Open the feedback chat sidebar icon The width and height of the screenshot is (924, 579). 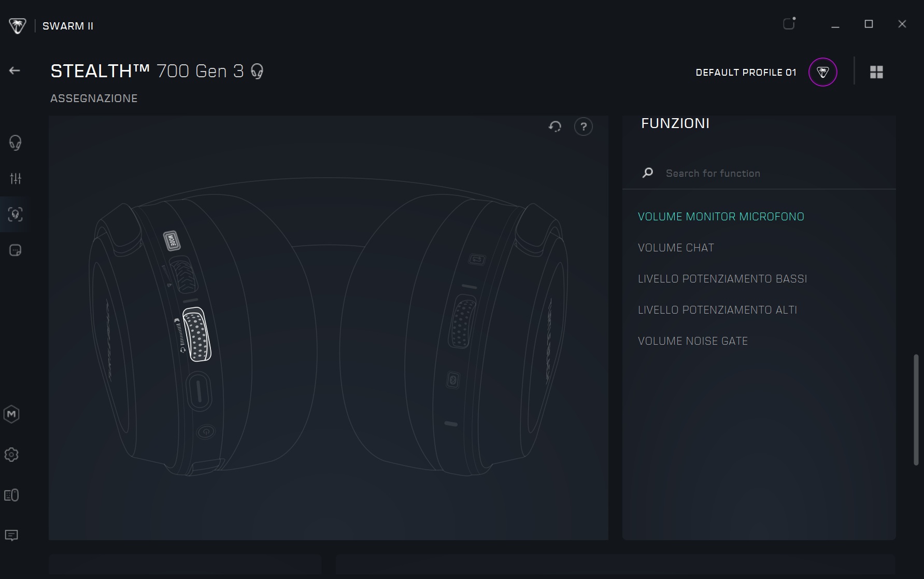[x=11, y=535]
